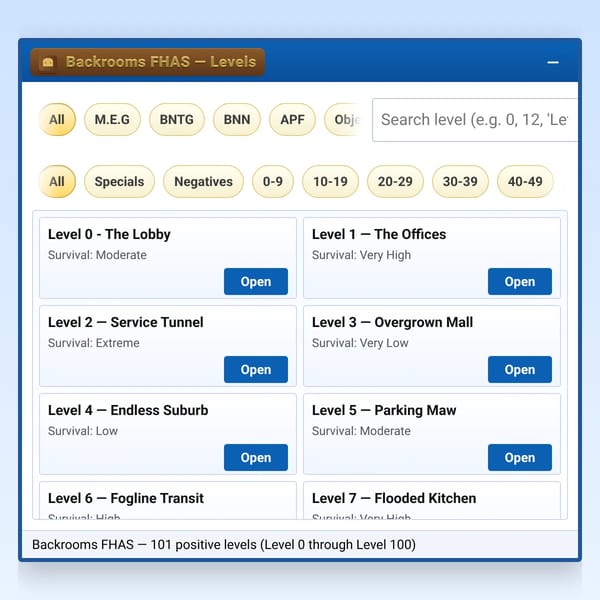This screenshot has width=600, height=600.
Task: Click the Level 0 - The Lobby title
Action: [x=109, y=234]
